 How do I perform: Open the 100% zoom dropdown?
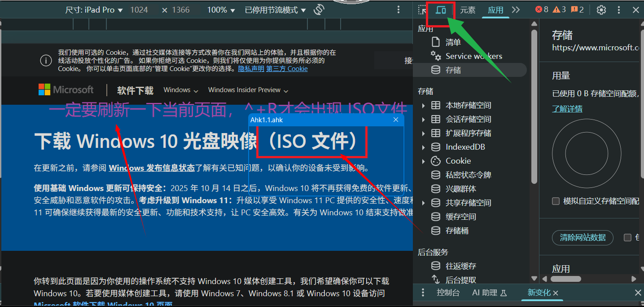pos(221,10)
